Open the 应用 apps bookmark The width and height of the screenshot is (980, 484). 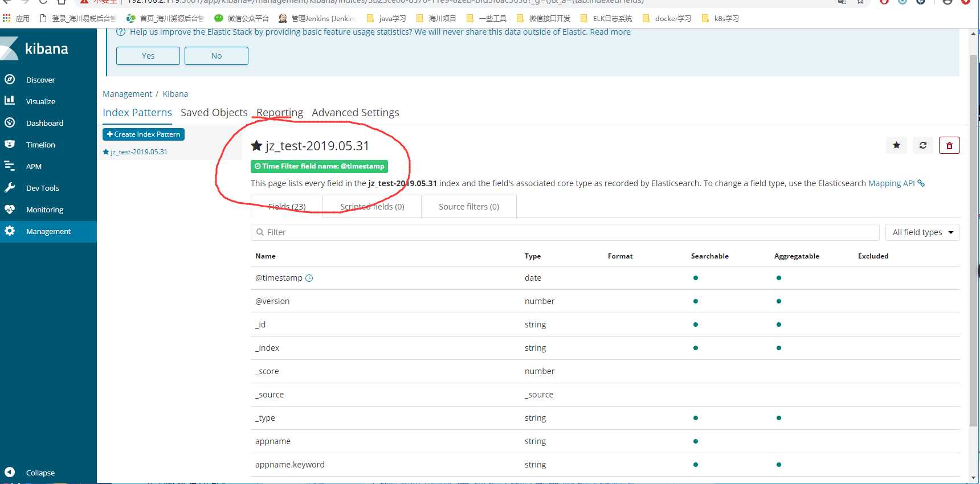[x=16, y=18]
